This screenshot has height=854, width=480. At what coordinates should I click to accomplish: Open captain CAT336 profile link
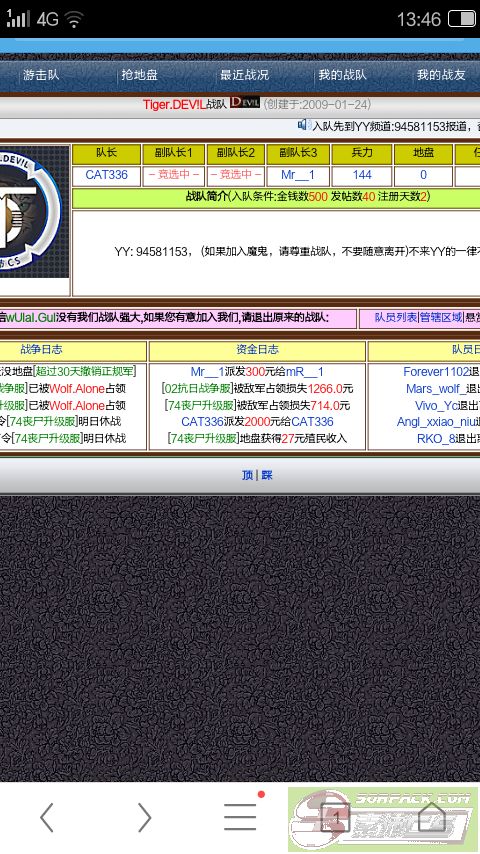(x=106, y=175)
